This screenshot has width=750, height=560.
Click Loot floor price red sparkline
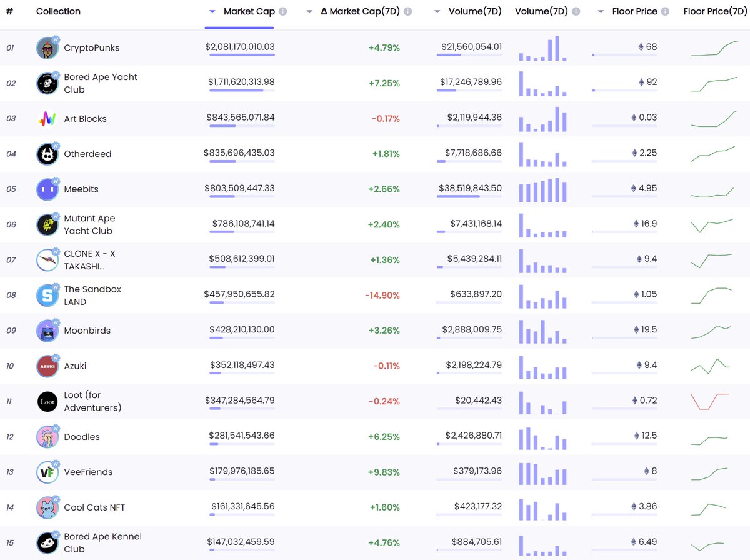(710, 401)
